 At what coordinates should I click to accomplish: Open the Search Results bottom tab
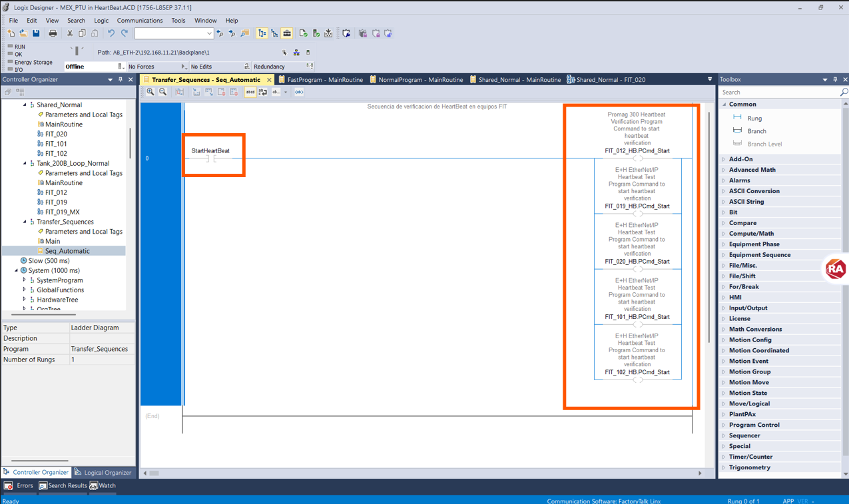(x=63, y=486)
